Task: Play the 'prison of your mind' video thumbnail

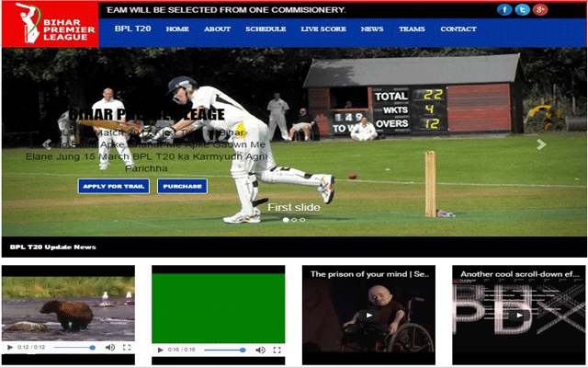Action: pyautogui.click(x=368, y=315)
